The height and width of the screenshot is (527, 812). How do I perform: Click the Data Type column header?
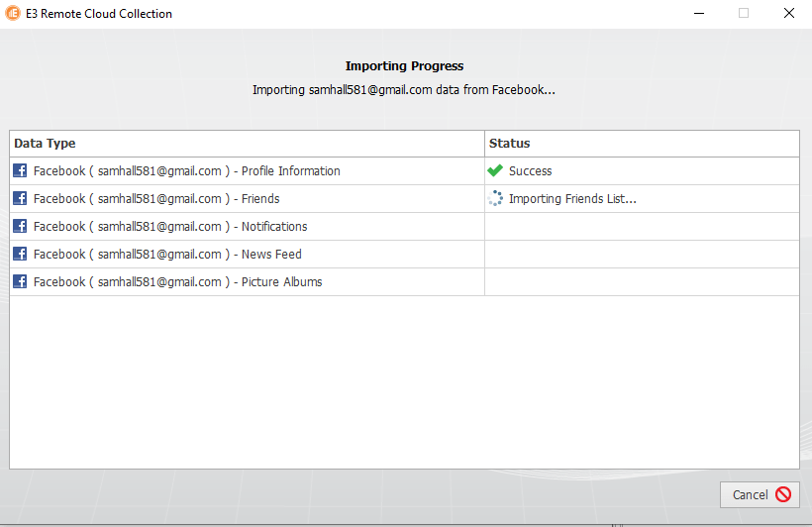(x=247, y=144)
